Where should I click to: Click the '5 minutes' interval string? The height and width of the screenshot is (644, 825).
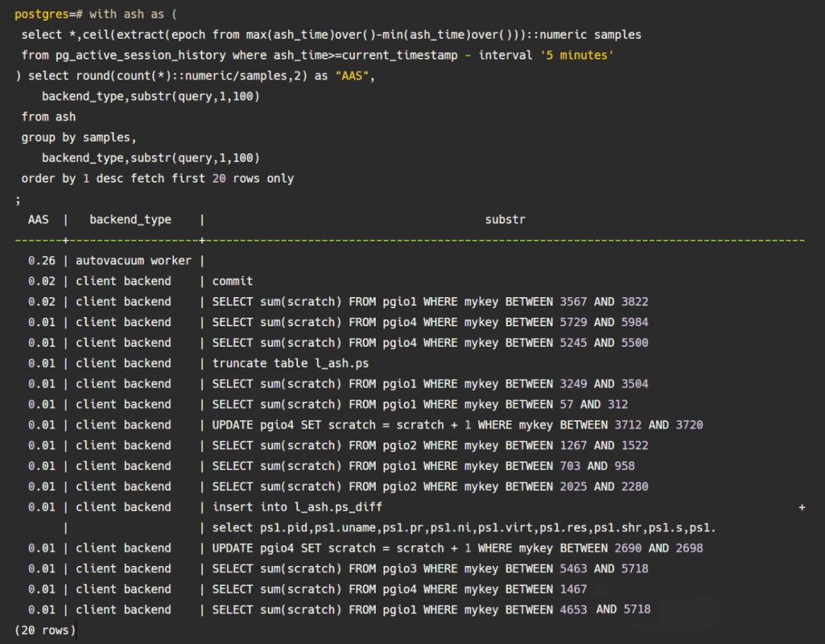pyautogui.click(x=576, y=56)
